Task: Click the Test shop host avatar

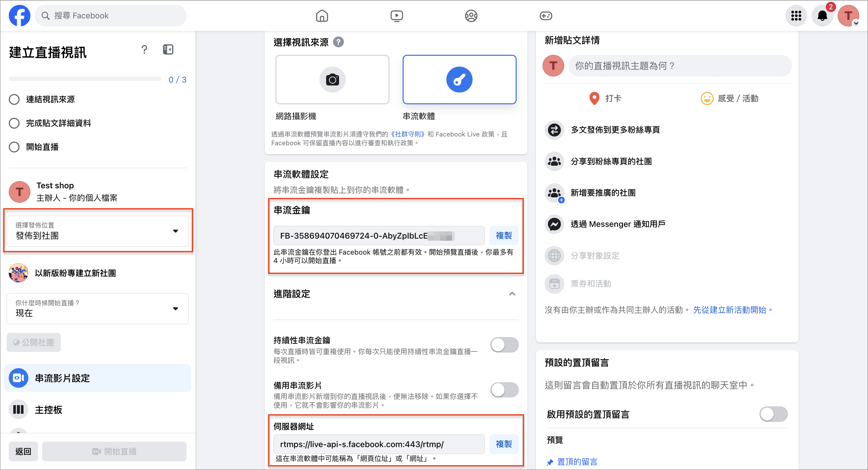Action: coord(20,192)
